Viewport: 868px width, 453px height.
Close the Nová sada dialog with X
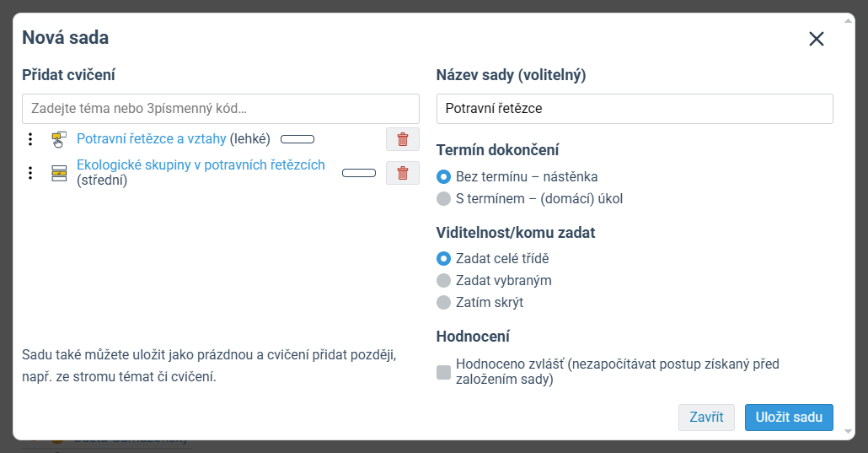817,39
